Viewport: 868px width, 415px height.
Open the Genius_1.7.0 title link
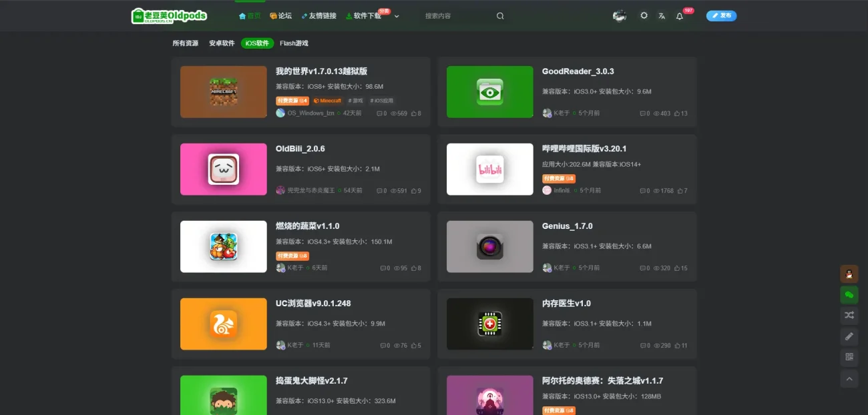pos(568,226)
